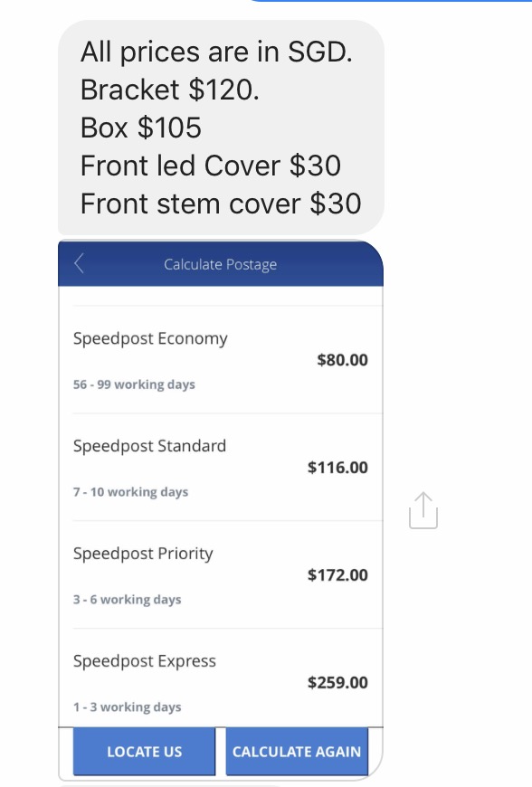Click the 'Front stem cover $30' line
This screenshot has height=787, width=532.
click(221, 204)
